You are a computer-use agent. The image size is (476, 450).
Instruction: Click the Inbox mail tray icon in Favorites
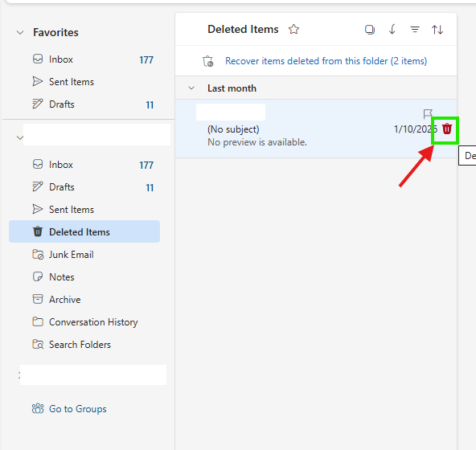(38, 59)
